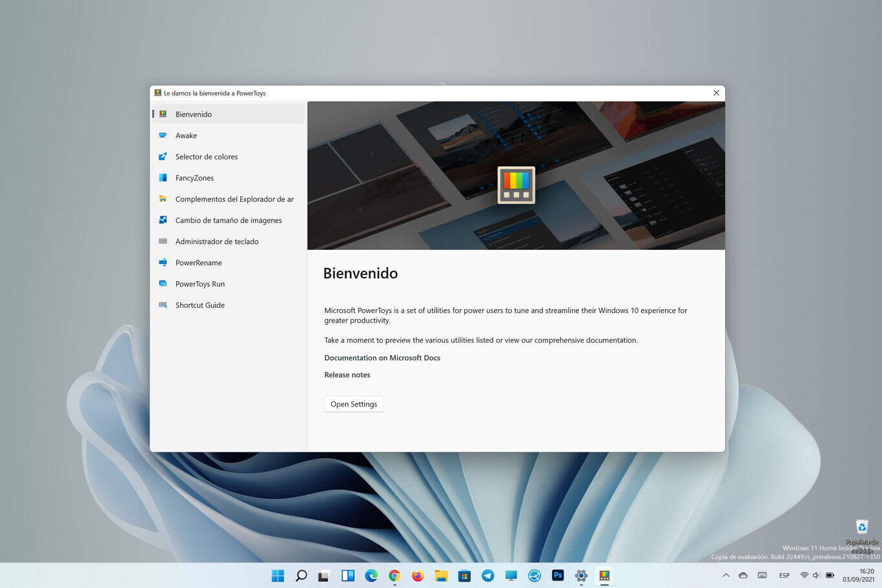This screenshot has width=882, height=588.
Task: Click the PowerToys Run sidebar icon
Action: 163,284
